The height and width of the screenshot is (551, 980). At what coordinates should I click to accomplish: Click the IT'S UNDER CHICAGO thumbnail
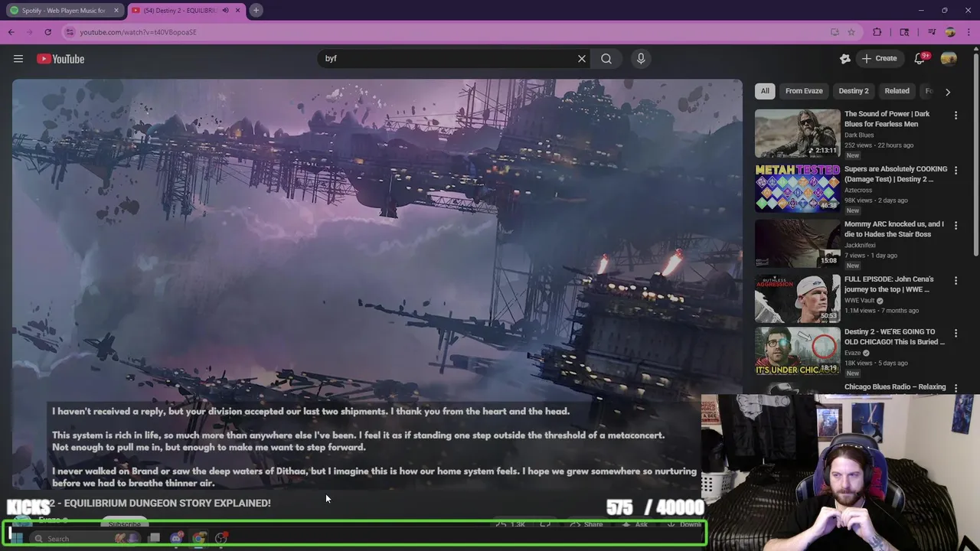(x=797, y=351)
